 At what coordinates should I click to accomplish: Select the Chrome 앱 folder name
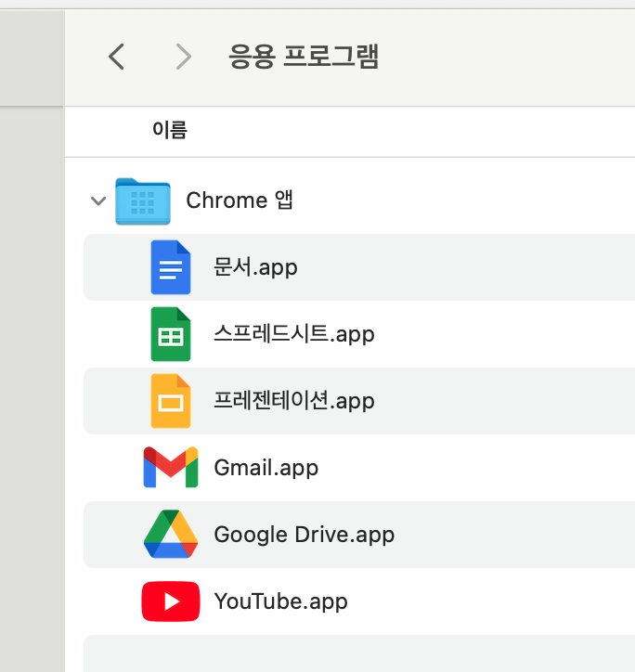click(x=240, y=200)
